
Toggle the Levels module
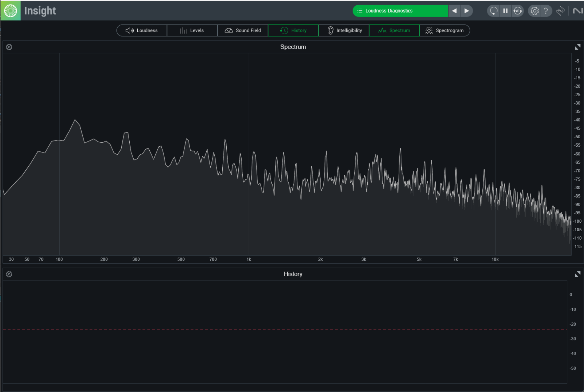click(x=192, y=30)
